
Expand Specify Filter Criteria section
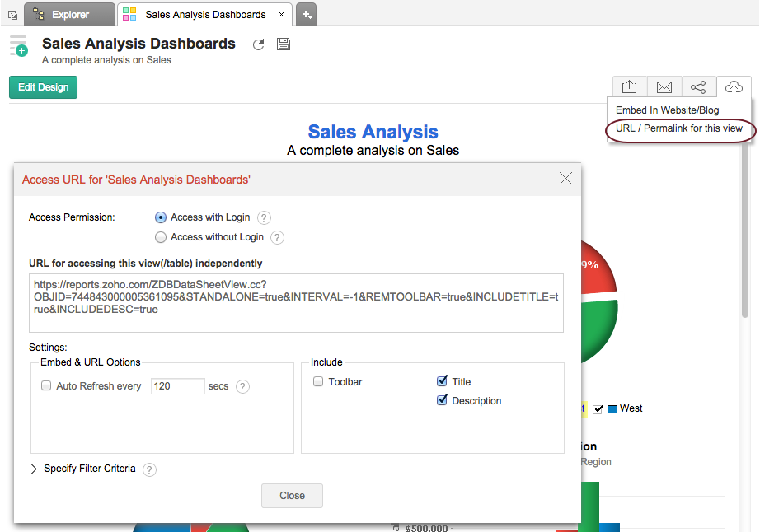tap(35, 469)
